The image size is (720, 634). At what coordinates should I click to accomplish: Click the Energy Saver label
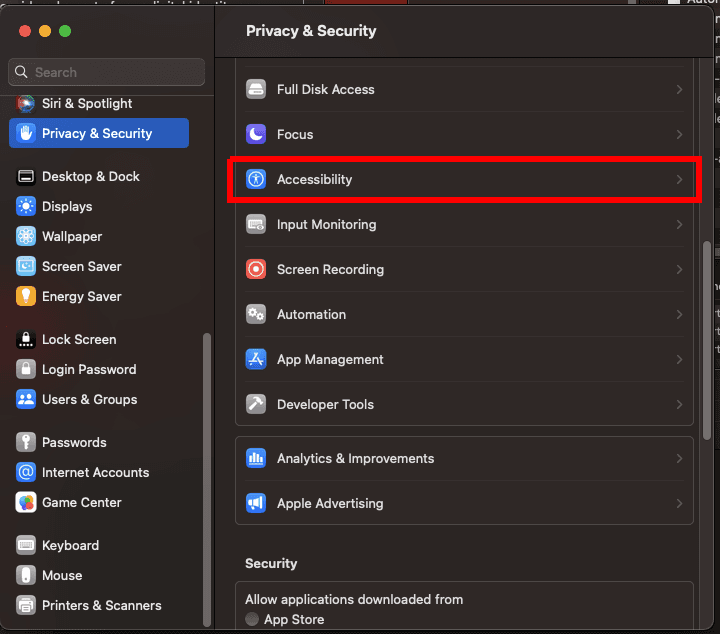82,297
